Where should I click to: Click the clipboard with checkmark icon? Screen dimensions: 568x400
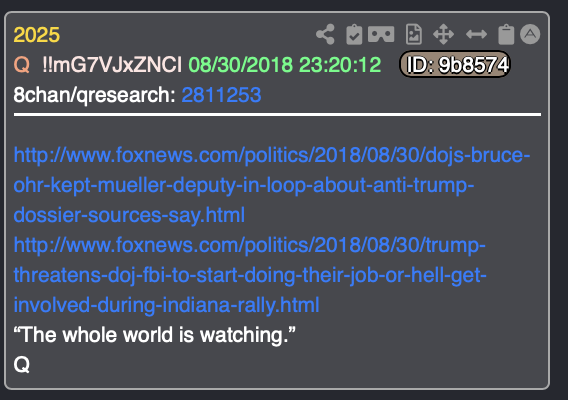[x=354, y=34]
